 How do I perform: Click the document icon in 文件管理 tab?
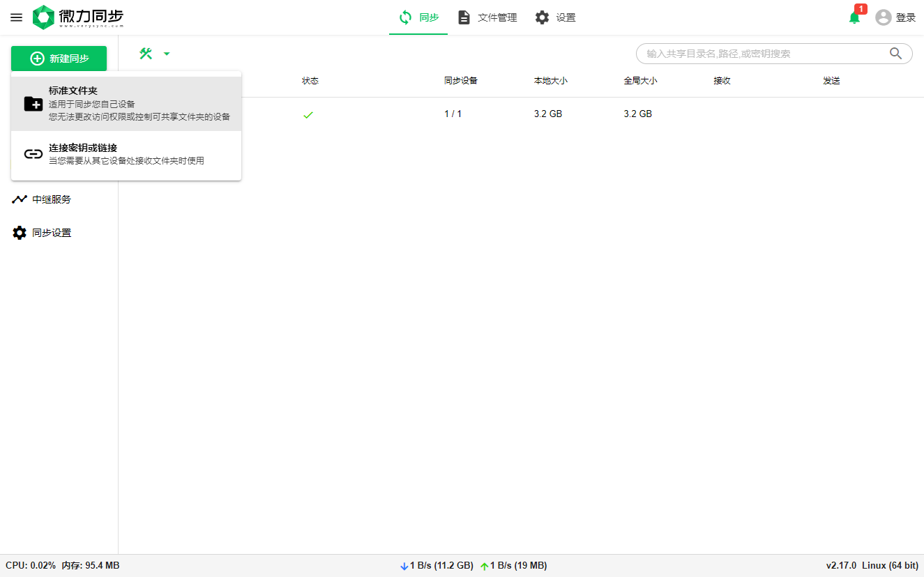pyautogui.click(x=464, y=17)
